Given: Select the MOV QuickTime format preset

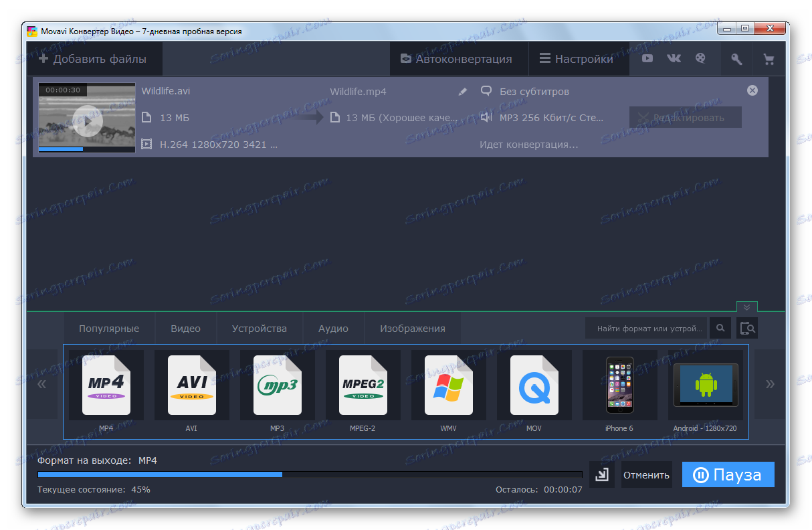Looking at the screenshot, I should tap(534, 385).
